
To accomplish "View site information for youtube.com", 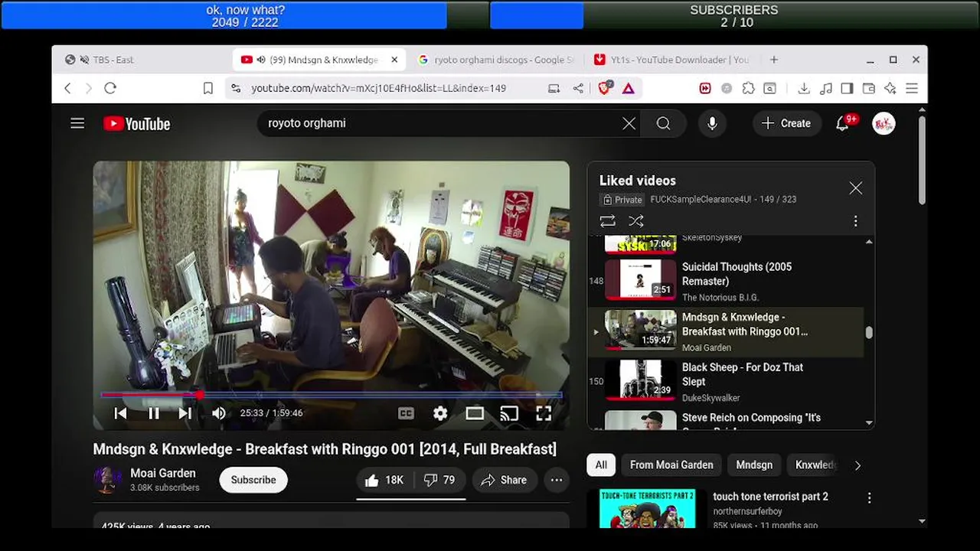I will [x=236, y=89].
